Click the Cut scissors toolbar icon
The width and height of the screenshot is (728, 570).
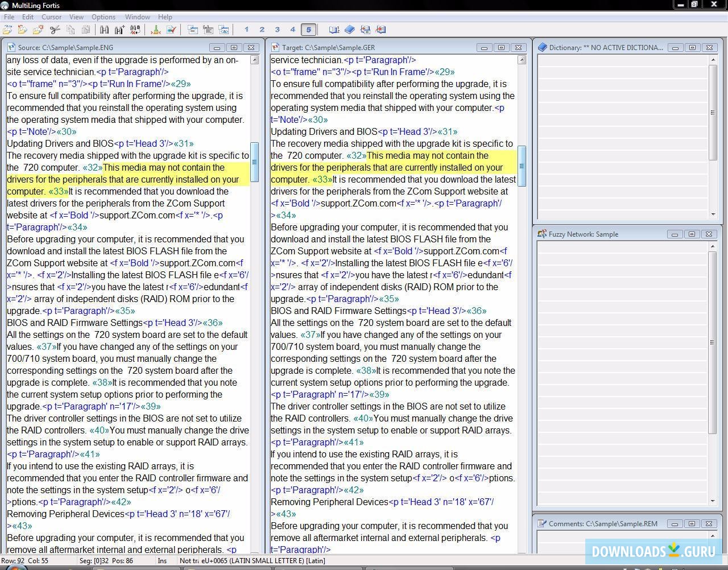55,30
